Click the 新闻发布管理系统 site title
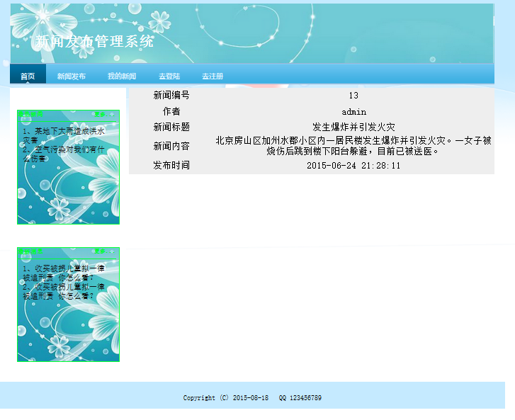The width and height of the screenshot is (515, 420). pyautogui.click(x=95, y=41)
